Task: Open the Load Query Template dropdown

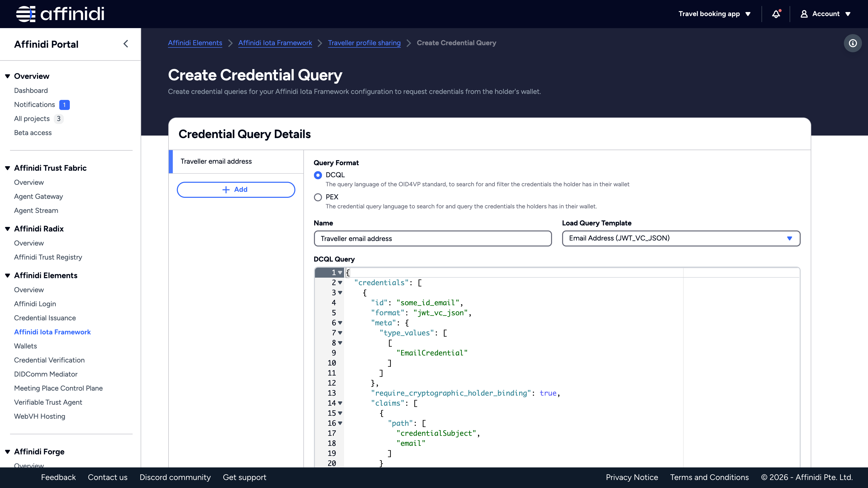Action: pyautogui.click(x=681, y=238)
